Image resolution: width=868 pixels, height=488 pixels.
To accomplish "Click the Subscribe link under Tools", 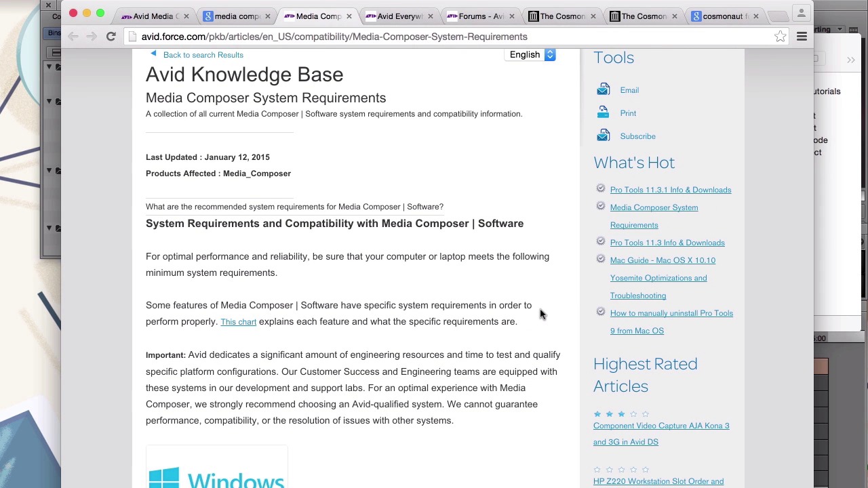I will pos(637,136).
